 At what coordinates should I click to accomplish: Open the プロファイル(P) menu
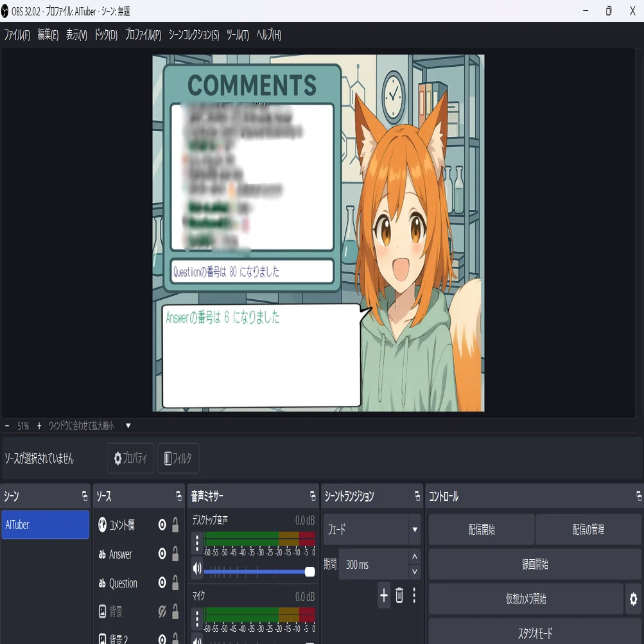point(143,35)
